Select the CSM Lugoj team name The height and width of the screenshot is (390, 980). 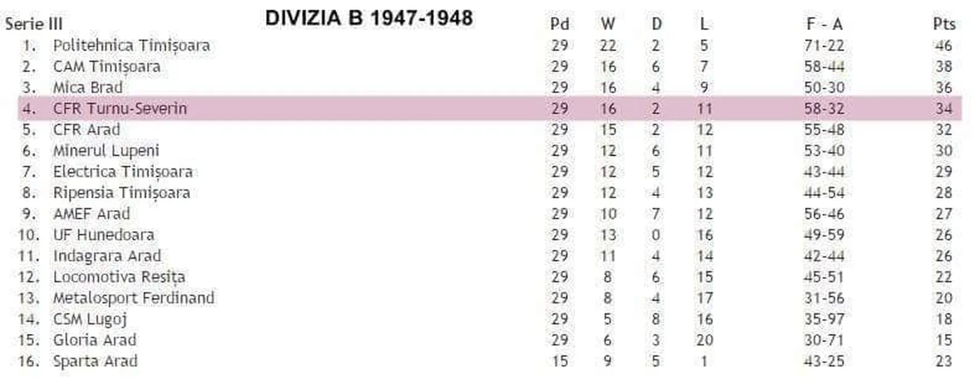[90, 319]
